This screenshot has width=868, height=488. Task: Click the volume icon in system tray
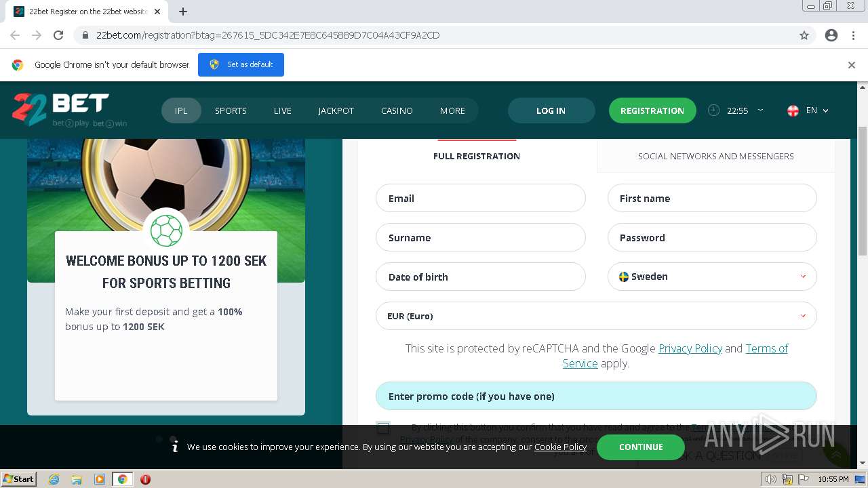771,479
